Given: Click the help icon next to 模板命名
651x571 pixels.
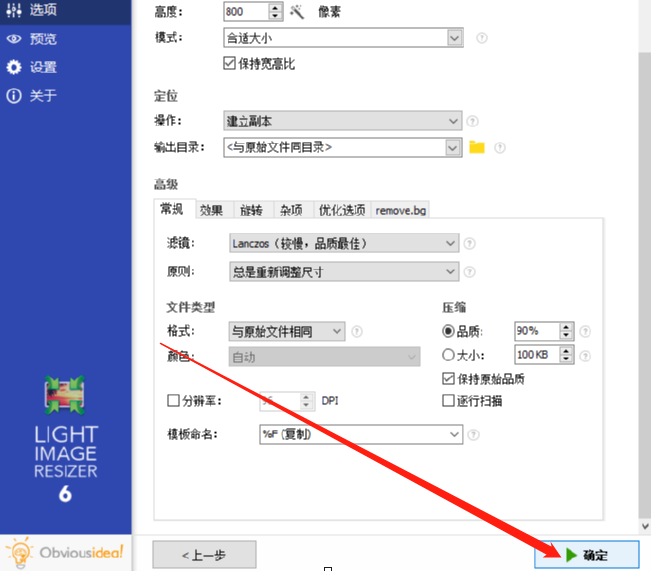Looking at the screenshot, I should (473, 435).
